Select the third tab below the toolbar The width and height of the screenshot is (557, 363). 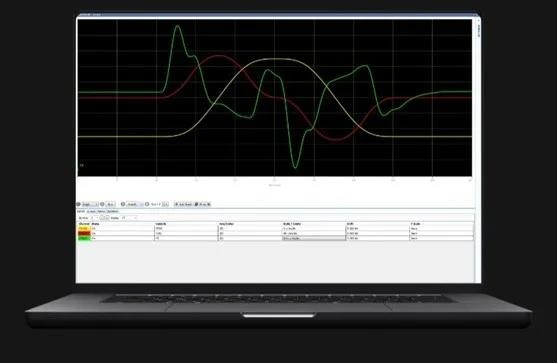click(102, 211)
